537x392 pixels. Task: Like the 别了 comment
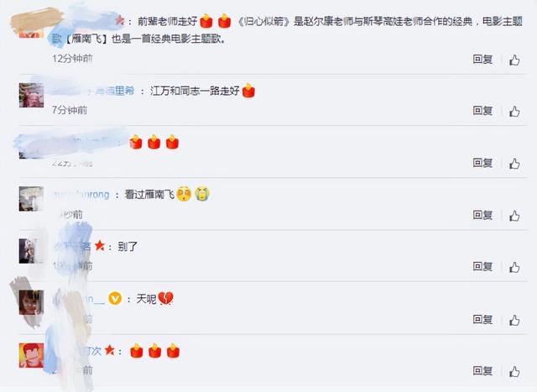click(514, 267)
